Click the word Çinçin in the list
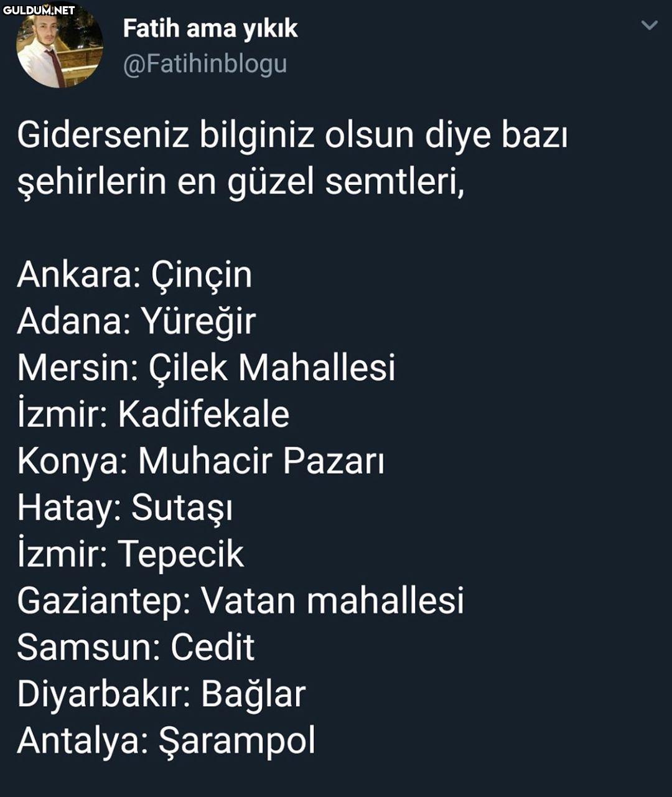672x797 pixels. (x=202, y=275)
